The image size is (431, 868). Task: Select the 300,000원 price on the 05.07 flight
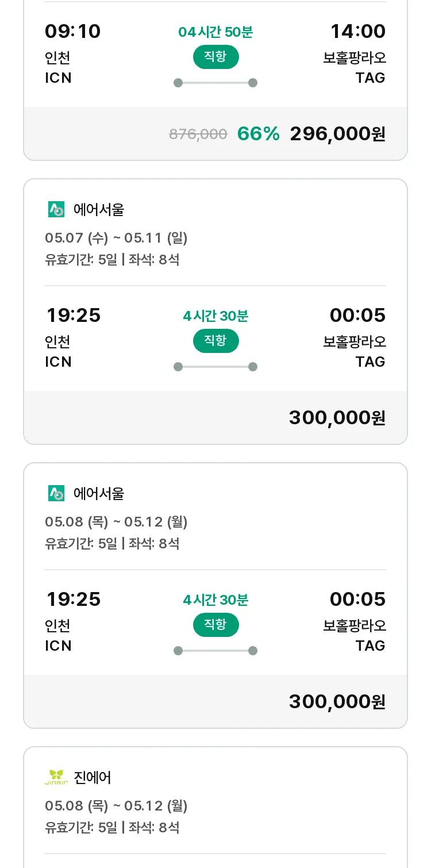(x=337, y=418)
